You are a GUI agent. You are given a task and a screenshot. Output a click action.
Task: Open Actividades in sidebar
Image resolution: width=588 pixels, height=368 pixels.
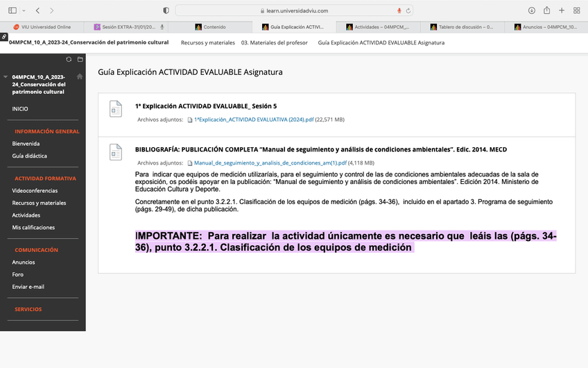[x=26, y=215]
